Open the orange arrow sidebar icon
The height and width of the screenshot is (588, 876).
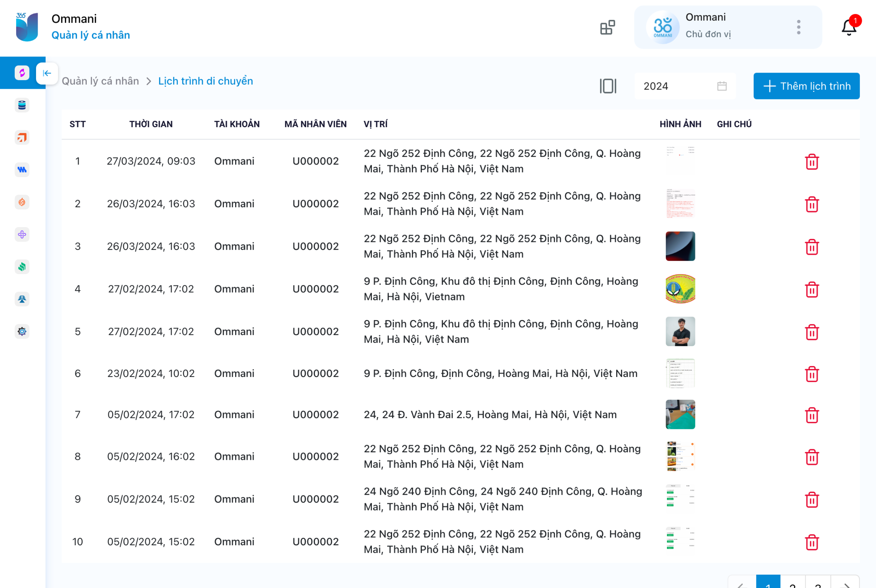click(22, 138)
